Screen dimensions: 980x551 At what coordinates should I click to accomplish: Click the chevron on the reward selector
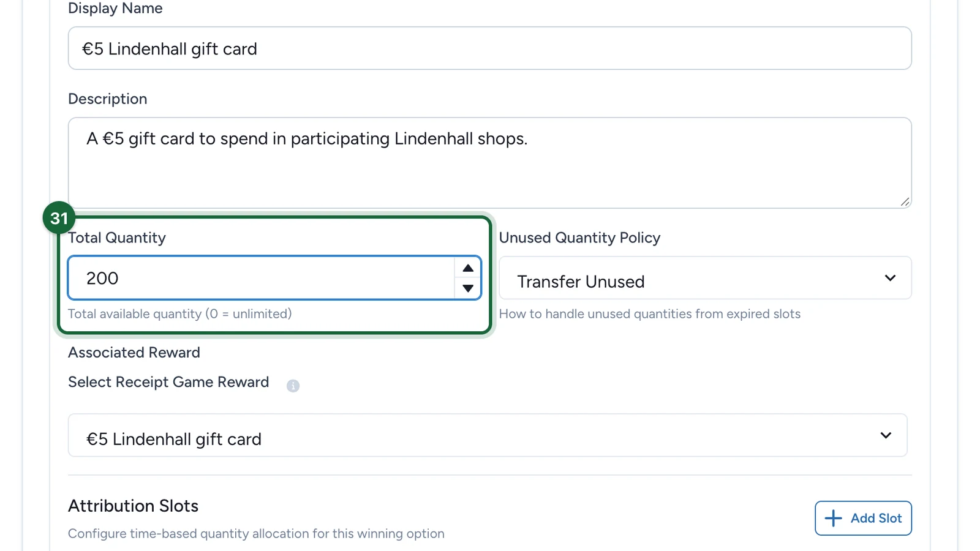coord(886,435)
